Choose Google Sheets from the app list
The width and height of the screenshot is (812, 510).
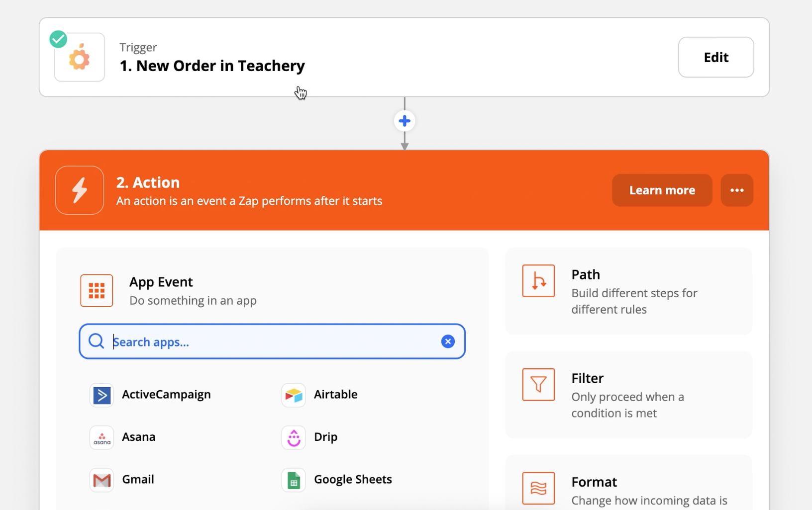click(353, 480)
